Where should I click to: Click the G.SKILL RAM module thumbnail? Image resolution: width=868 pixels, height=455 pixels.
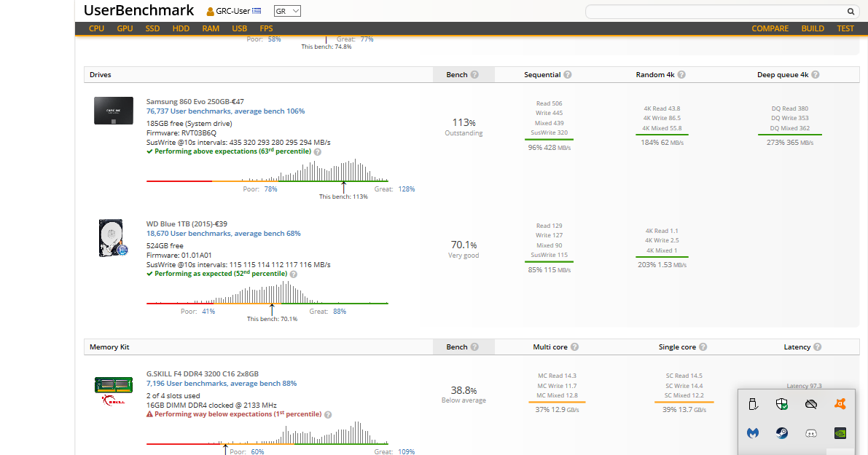coord(114,390)
